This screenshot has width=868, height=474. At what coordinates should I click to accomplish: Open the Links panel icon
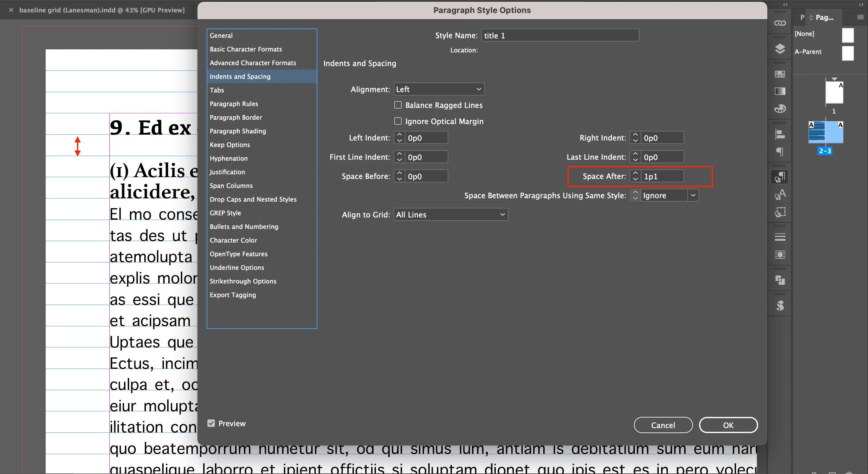[x=780, y=23]
